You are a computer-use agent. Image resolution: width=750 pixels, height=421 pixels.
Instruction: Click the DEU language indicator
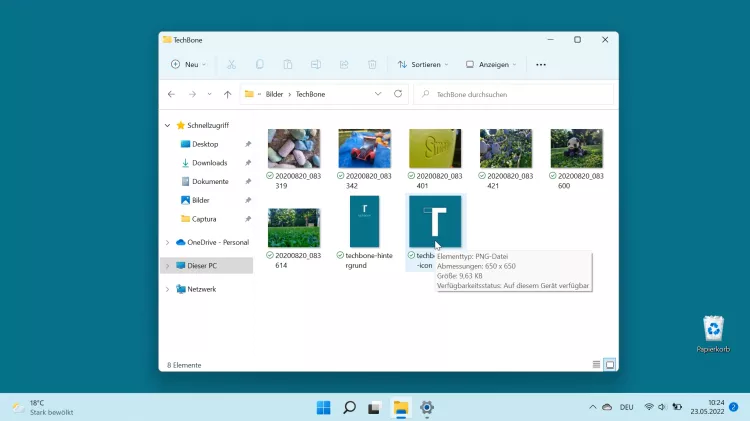point(626,407)
